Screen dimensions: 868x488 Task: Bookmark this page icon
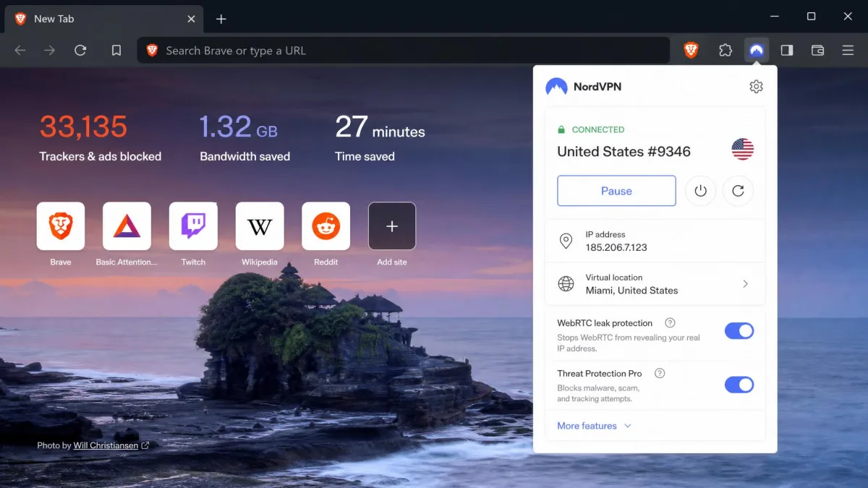pyautogui.click(x=116, y=51)
